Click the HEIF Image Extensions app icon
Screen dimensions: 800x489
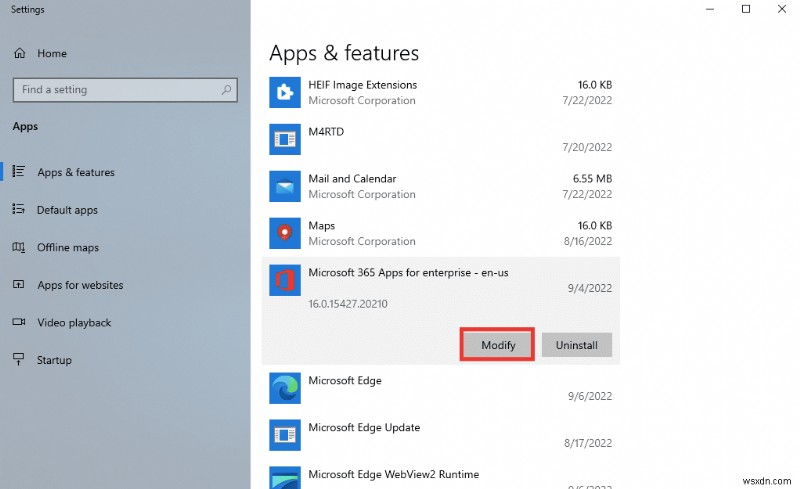click(x=285, y=93)
